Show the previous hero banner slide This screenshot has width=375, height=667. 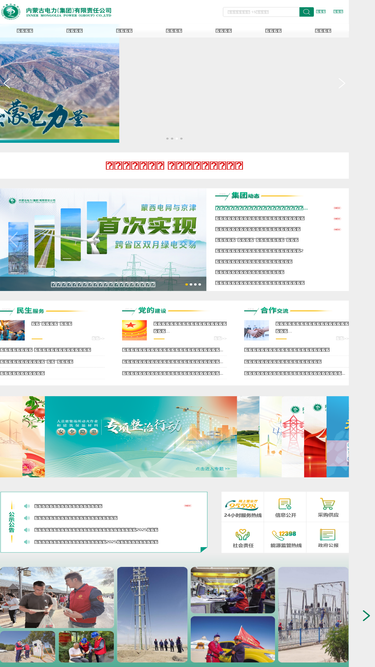click(7, 83)
